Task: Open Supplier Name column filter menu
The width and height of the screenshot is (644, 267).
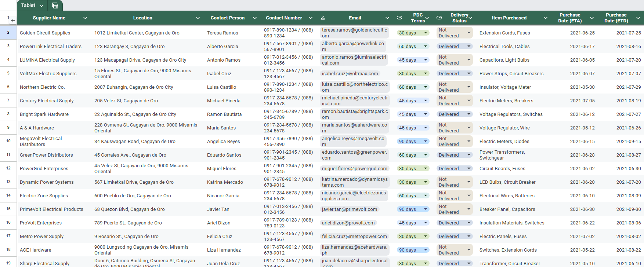Action: click(85, 18)
